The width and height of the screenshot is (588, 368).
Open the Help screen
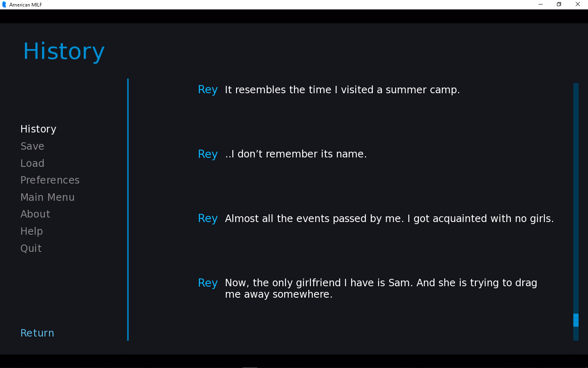(31, 231)
